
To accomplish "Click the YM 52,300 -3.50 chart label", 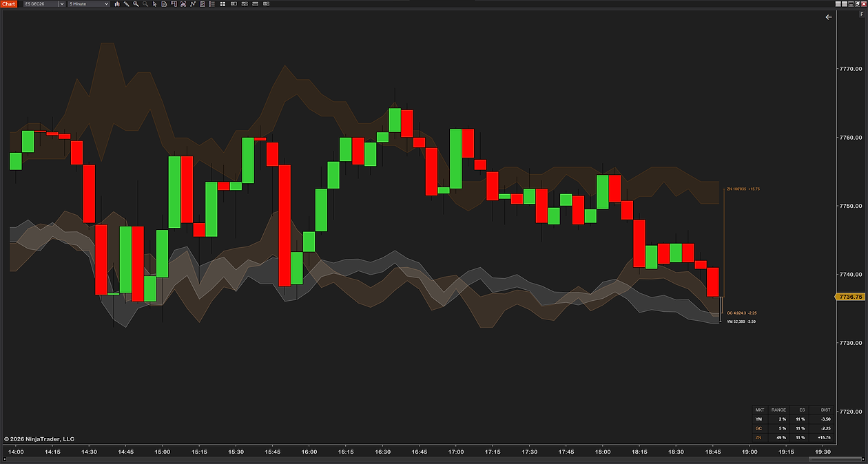I will (741, 321).
